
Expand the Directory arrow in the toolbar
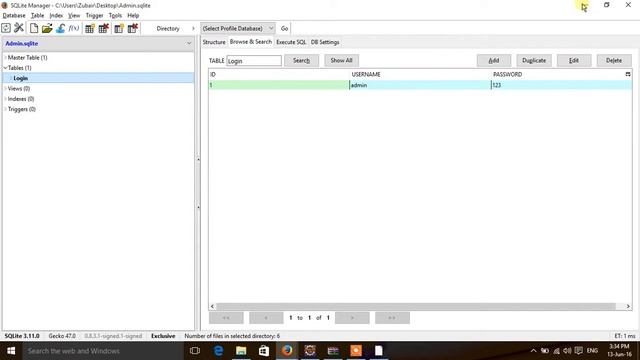tap(193, 29)
